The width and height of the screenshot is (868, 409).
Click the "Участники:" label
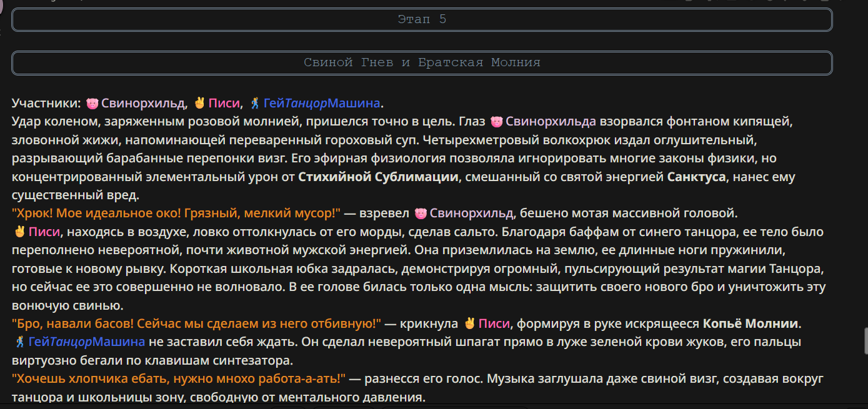click(x=46, y=103)
